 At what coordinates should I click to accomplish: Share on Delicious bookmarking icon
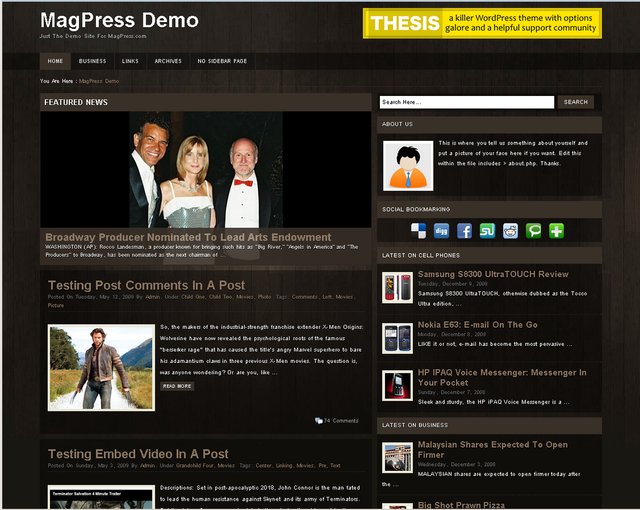[418, 231]
